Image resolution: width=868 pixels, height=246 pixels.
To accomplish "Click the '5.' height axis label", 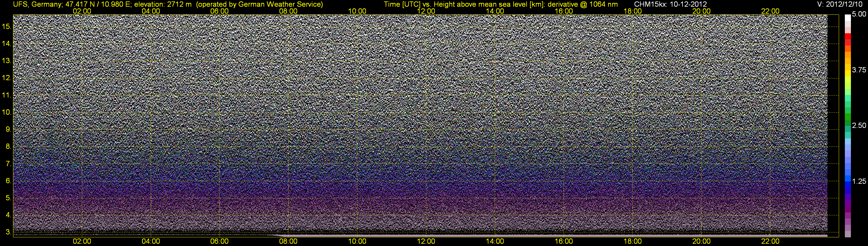I will (8, 198).
